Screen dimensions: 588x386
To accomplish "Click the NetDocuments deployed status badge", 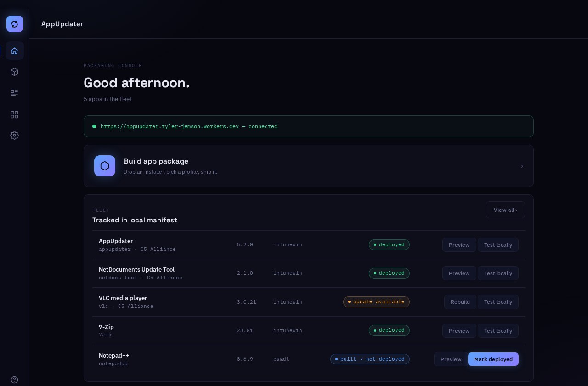I will point(389,273).
